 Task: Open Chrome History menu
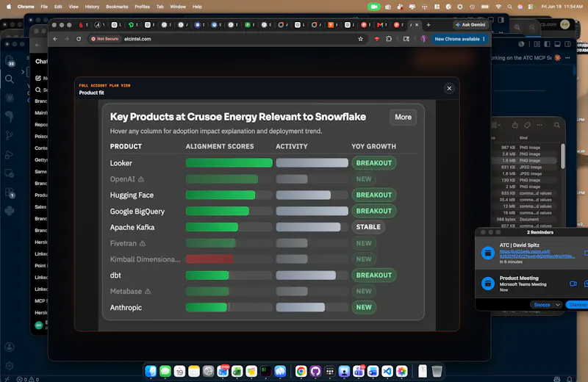[92, 7]
